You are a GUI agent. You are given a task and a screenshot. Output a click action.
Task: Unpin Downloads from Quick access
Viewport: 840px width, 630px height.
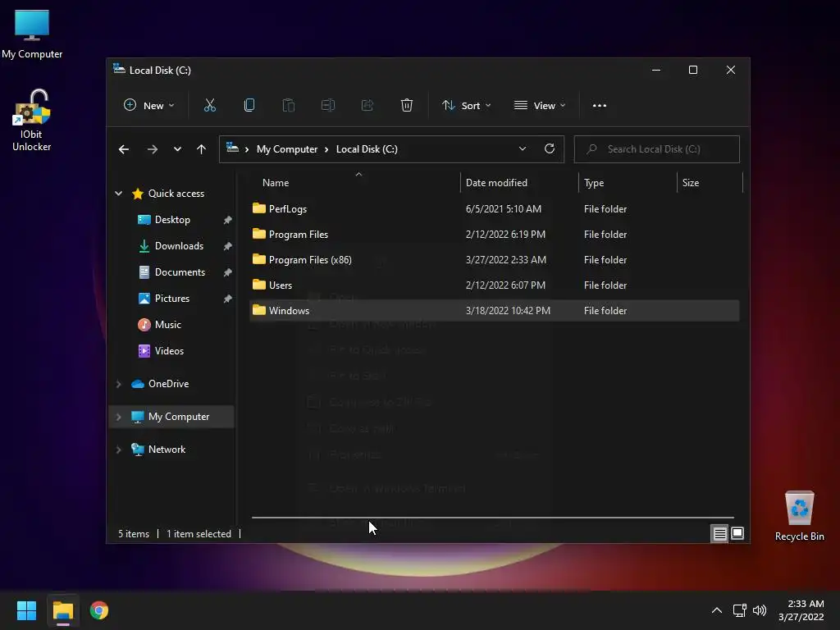click(228, 246)
